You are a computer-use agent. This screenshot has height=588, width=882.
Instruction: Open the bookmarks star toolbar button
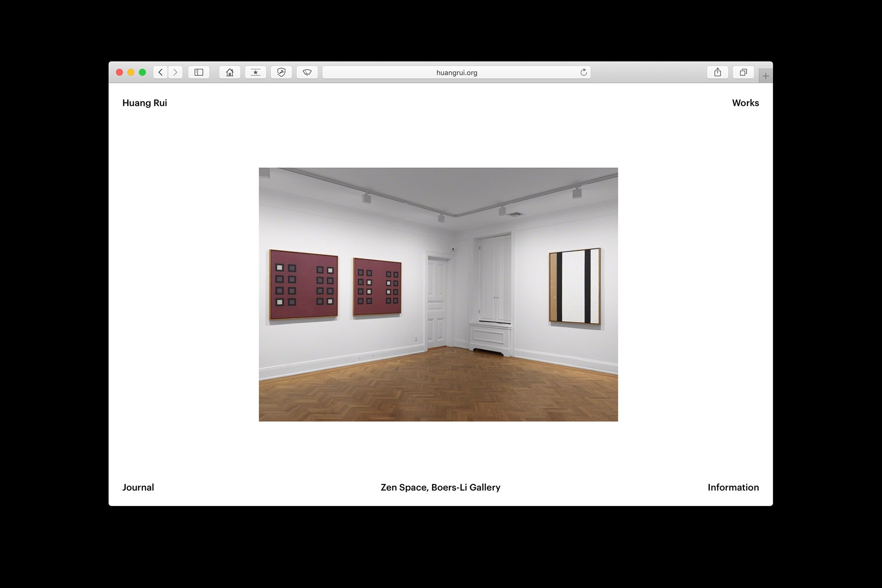[x=256, y=72]
